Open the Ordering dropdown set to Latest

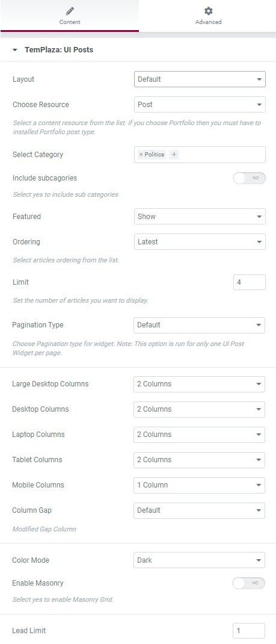pyautogui.click(x=200, y=242)
